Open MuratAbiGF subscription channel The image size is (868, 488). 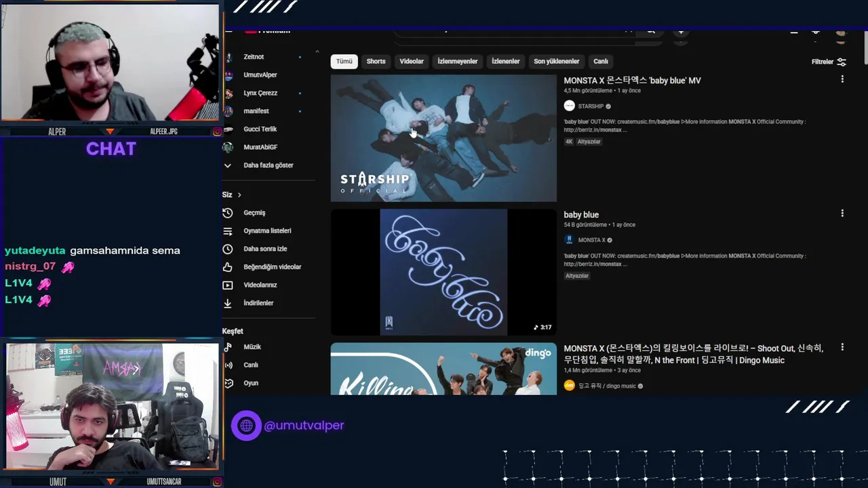coord(260,147)
